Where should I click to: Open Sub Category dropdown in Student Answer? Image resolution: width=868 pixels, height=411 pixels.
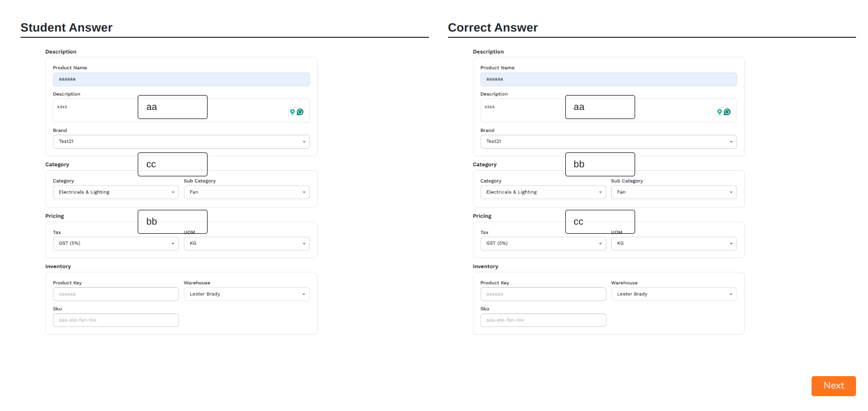[x=246, y=192]
